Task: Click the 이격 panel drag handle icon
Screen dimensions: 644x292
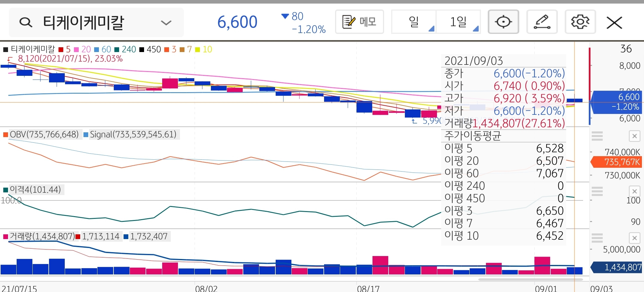Action: 597,191
